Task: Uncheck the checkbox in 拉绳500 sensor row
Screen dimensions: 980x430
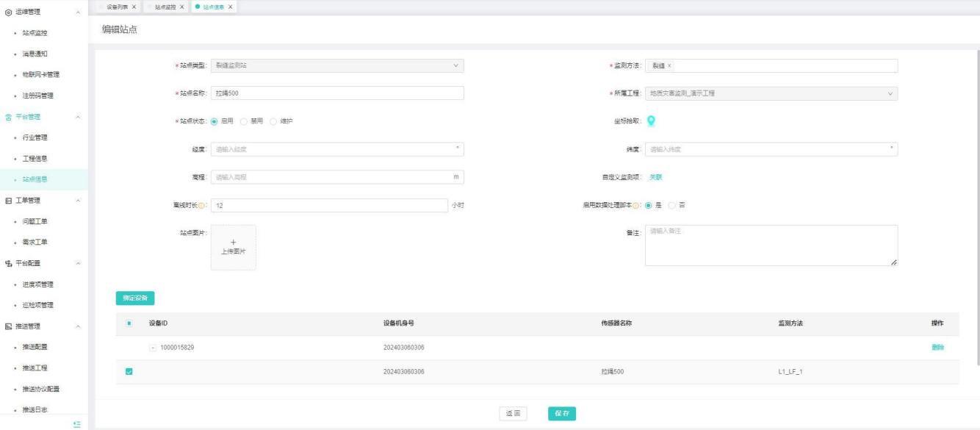Action: pos(129,373)
